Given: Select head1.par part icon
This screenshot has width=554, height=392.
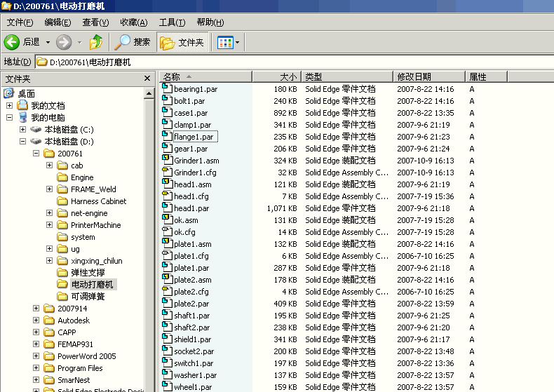Looking at the screenshot, I should [167, 208].
